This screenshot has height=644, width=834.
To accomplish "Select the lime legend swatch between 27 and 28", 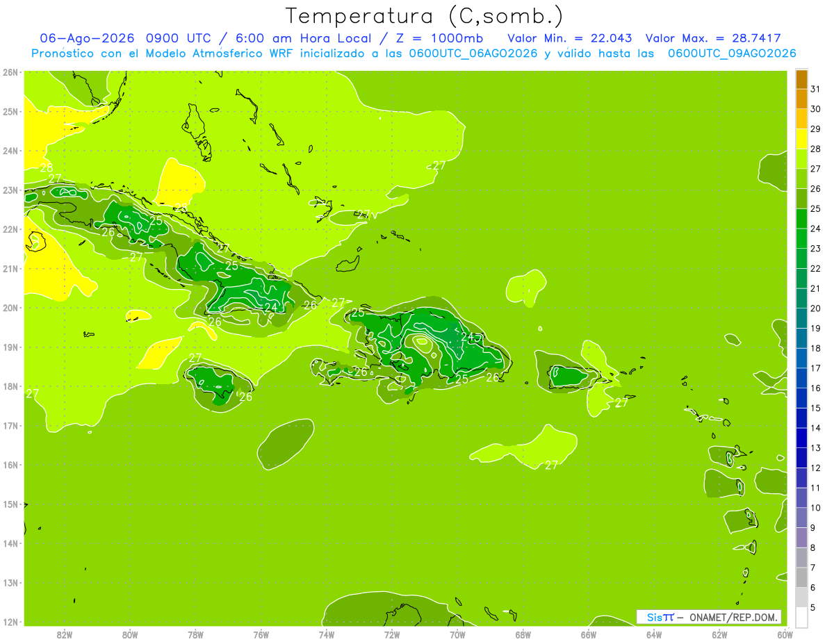I will (801, 158).
